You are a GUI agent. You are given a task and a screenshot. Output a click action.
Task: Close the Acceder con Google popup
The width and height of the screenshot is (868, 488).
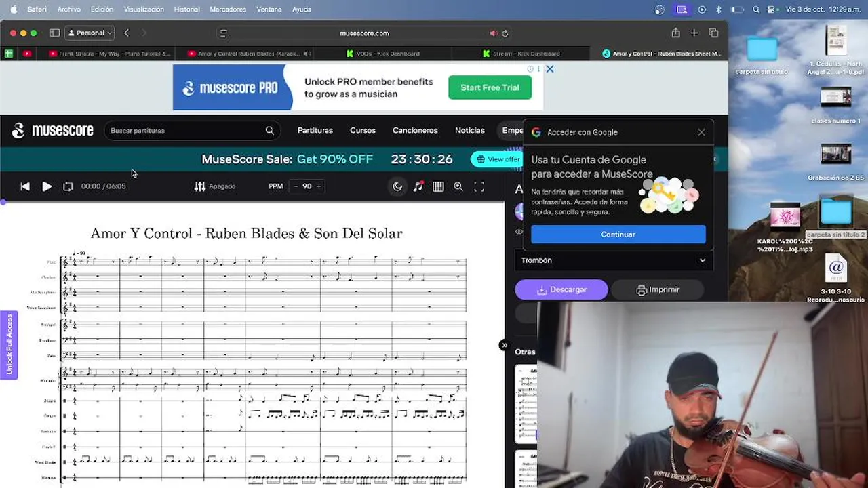(x=701, y=132)
